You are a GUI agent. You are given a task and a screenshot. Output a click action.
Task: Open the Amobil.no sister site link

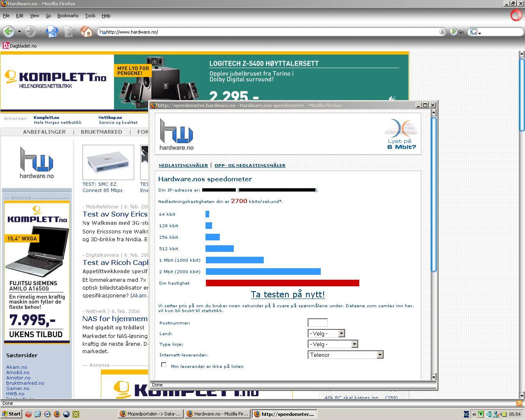[18, 372]
